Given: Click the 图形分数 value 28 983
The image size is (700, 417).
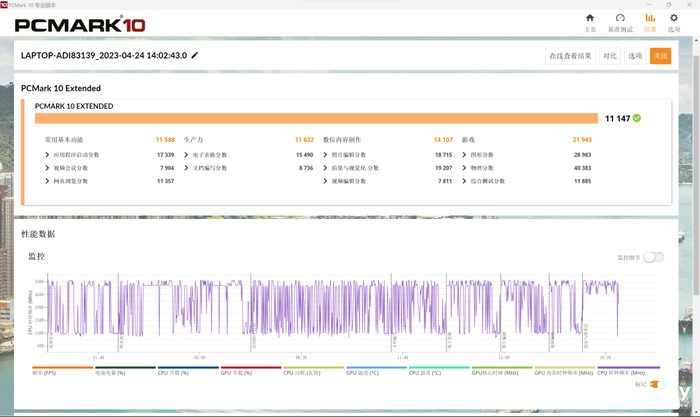Looking at the screenshot, I should 582,154.
